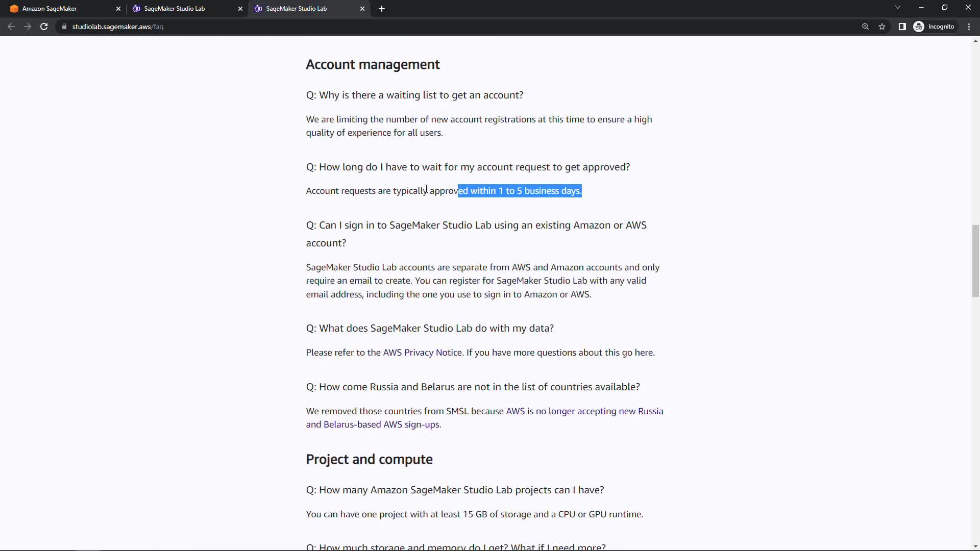Image resolution: width=980 pixels, height=551 pixels.
Task: Bookmark this page with the star icon
Action: coord(882,27)
